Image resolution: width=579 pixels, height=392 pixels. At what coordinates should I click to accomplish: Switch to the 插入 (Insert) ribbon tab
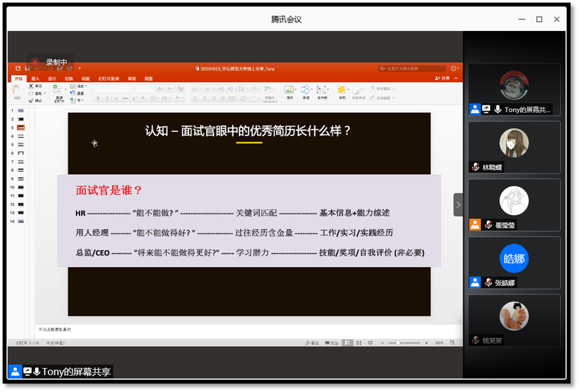point(35,78)
